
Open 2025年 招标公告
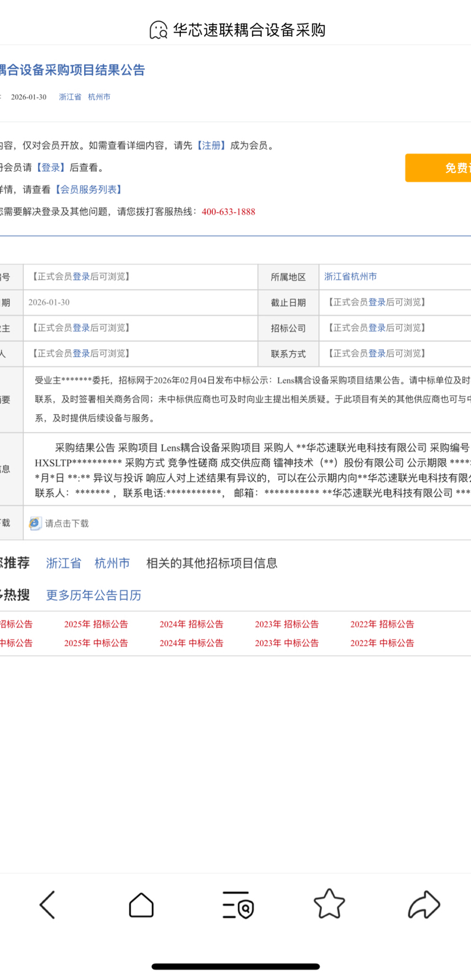click(x=96, y=624)
